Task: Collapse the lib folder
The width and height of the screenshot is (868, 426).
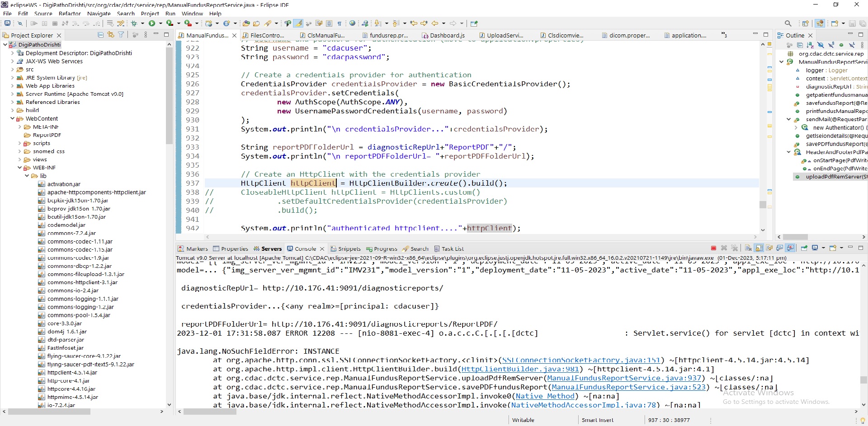Action: tap(27, 176)
